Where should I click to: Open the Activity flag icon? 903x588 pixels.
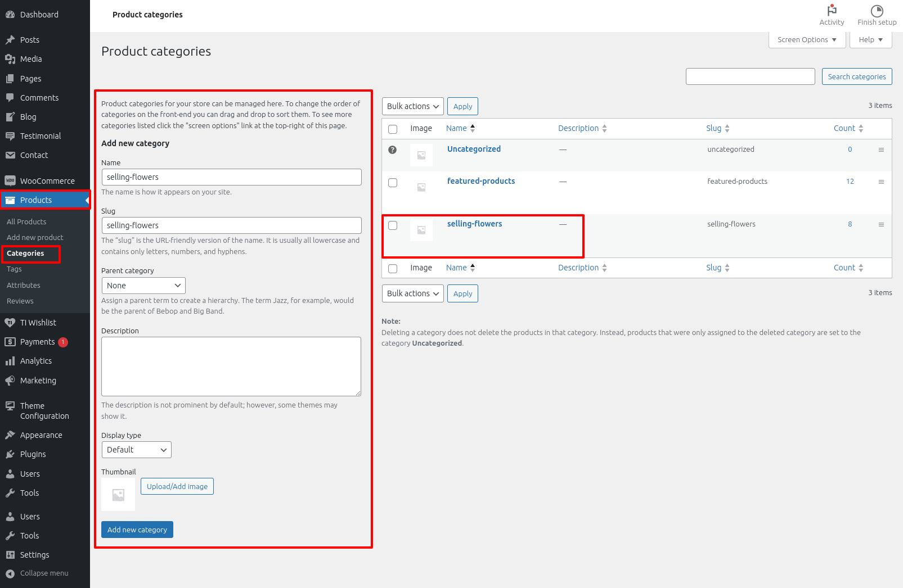click(832, 11)
